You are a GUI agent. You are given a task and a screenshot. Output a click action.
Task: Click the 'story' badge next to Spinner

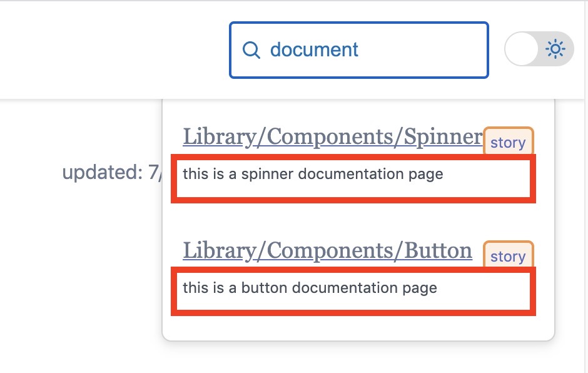click(508, 141)
